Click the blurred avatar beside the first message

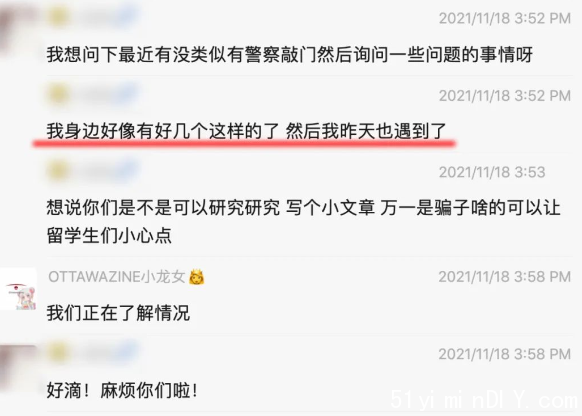pyautogui.click(x=17, y=28)
